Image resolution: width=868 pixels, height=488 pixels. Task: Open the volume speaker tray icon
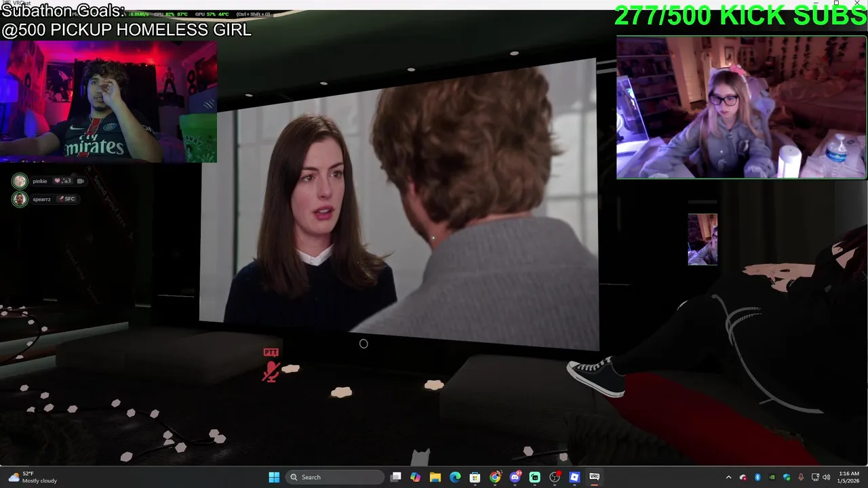[826, 477]
